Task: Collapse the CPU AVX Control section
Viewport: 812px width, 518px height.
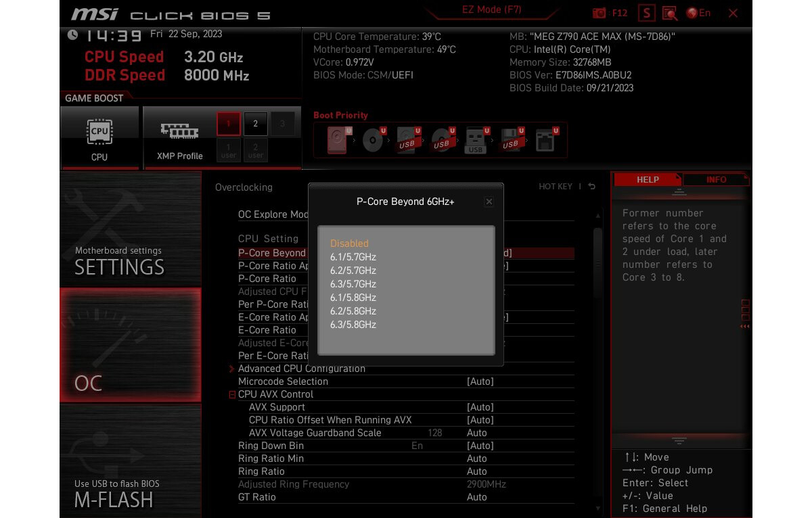Action: pos(232,394)
